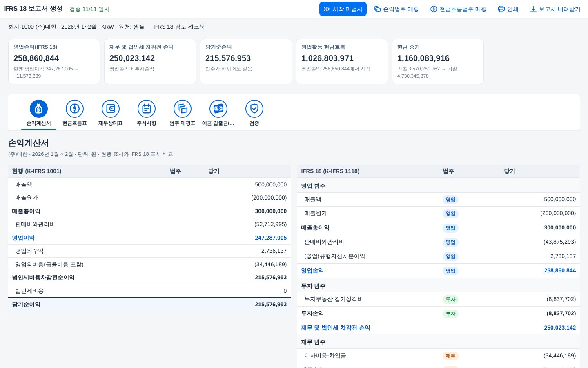Select the 당기순손익 summary card
Viewport: 588px width, 368px height.
click(x=246, y=62)
